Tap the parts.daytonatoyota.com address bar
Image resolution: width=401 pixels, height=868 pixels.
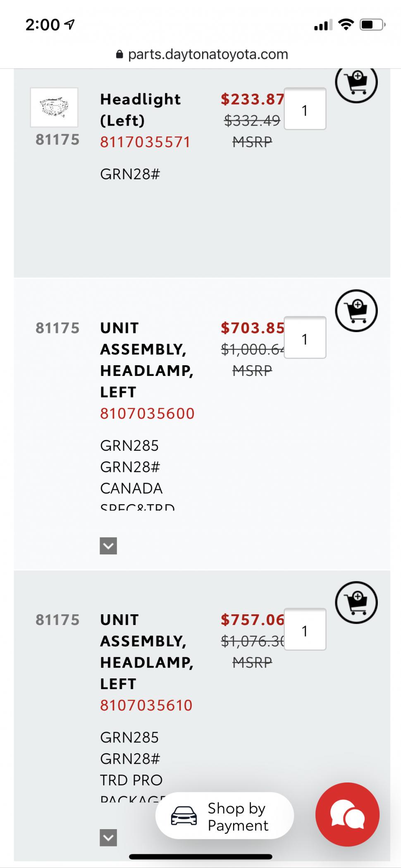[x=202, y=55]
